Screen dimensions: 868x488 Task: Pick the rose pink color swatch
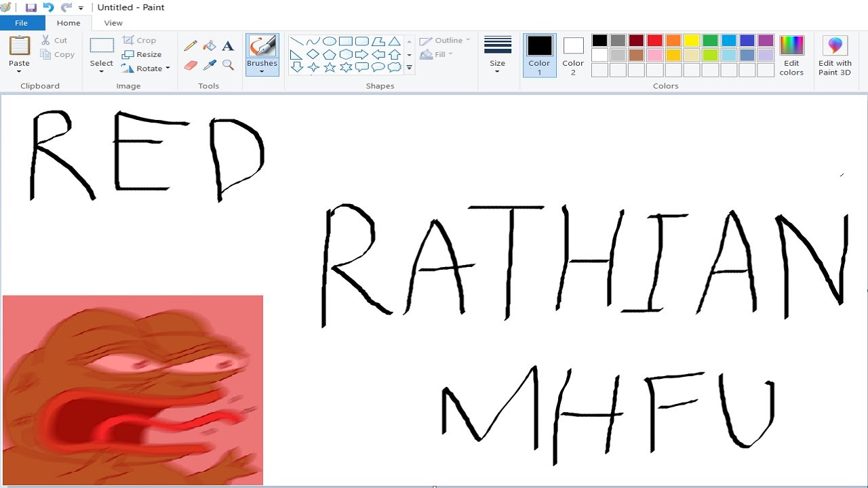click(x=654, y=56)
